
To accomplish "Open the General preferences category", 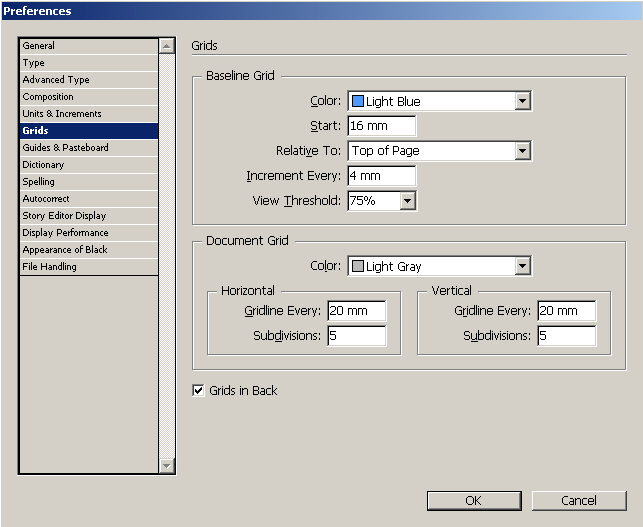I will point(89,46).
